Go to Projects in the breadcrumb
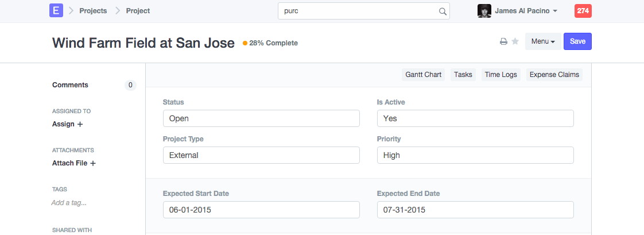644x235 pixels. click(93, 11)
